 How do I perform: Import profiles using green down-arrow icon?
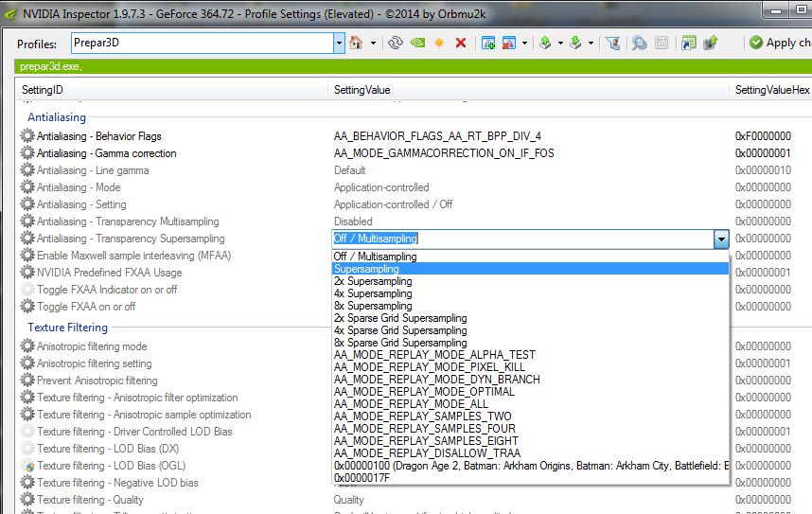coord(575,43)
